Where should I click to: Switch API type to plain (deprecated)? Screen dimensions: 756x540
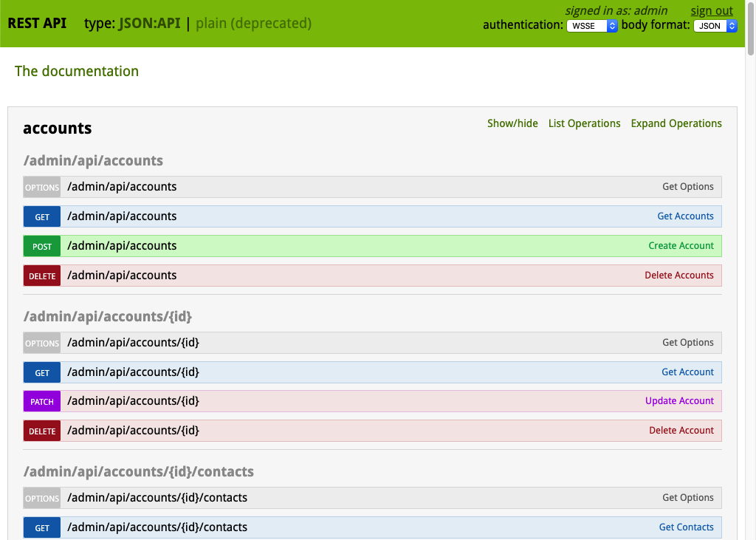coord(253,23)
